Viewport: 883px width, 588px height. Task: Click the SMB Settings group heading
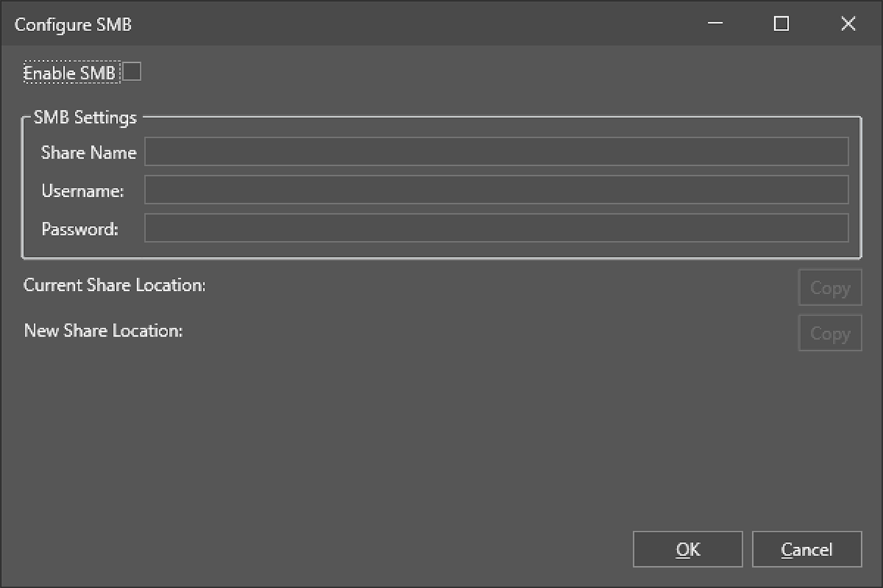point(85,117)
